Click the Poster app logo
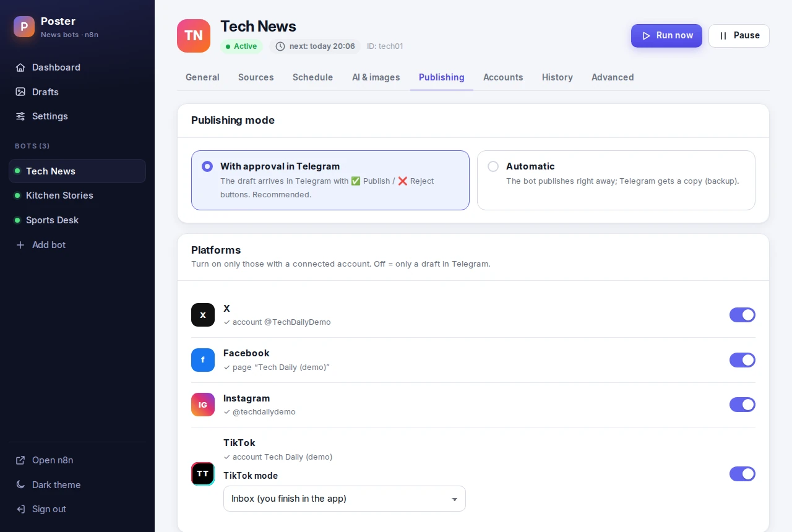 [24, 27]
